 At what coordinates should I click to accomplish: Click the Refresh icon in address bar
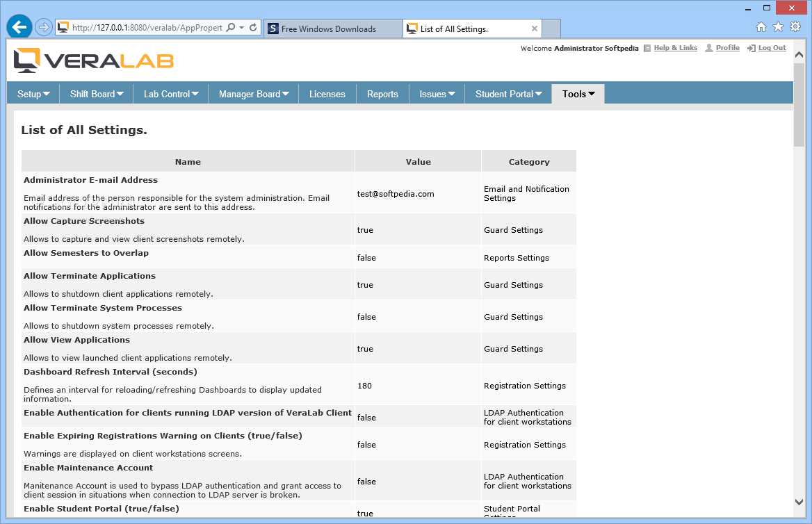coord(253,27)
